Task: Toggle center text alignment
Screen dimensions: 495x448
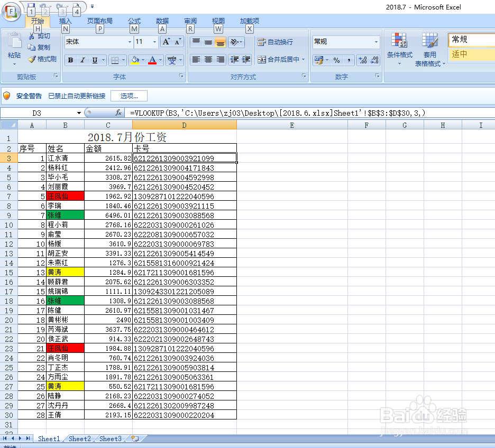Action: point(208,60)
